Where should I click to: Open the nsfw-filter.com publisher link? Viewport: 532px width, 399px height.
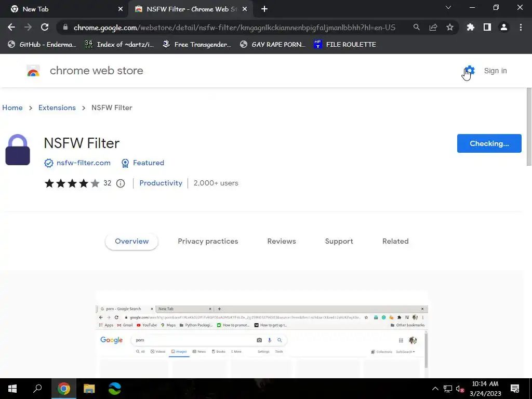pos(84,163)
